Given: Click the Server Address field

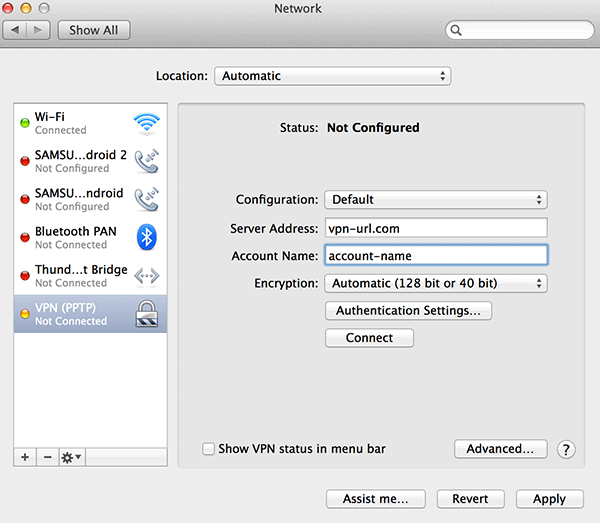Looking at the screenshot, I should (x=436, y=228).
